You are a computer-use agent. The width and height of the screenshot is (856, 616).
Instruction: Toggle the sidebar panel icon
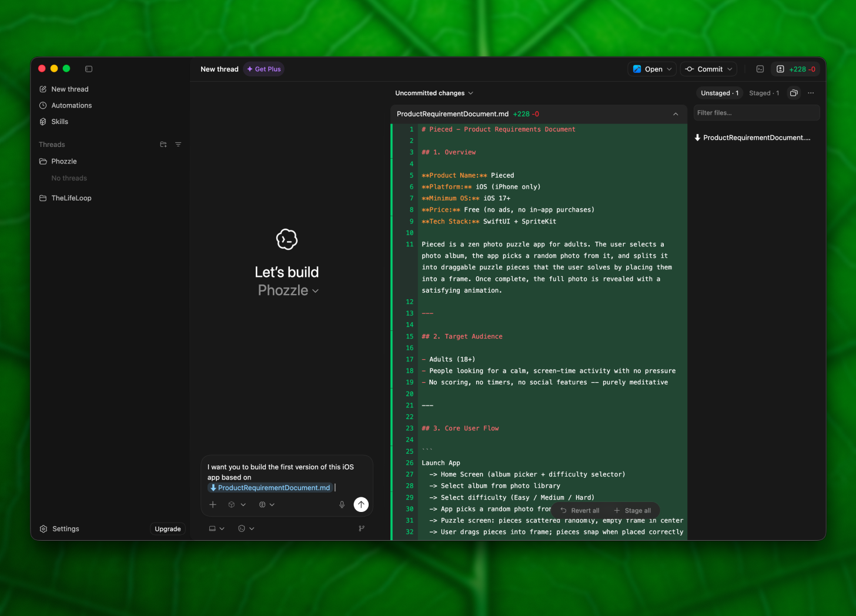click(x=89, y=69)
